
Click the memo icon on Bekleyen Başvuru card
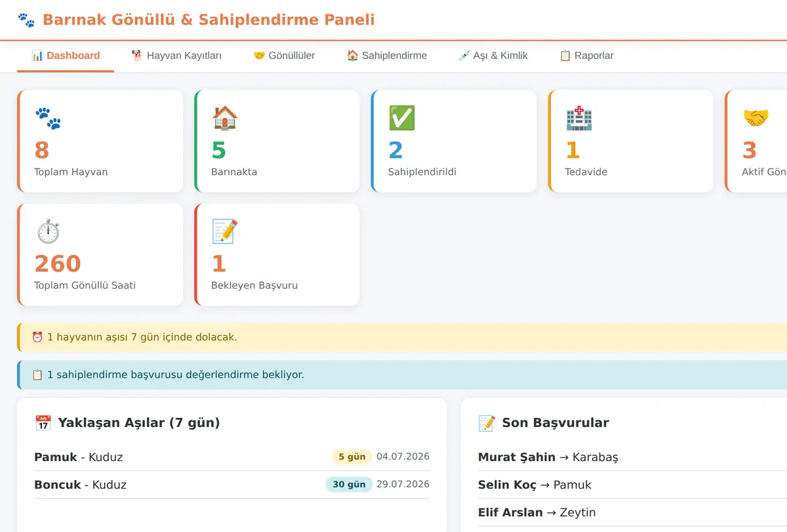point(225,232)
